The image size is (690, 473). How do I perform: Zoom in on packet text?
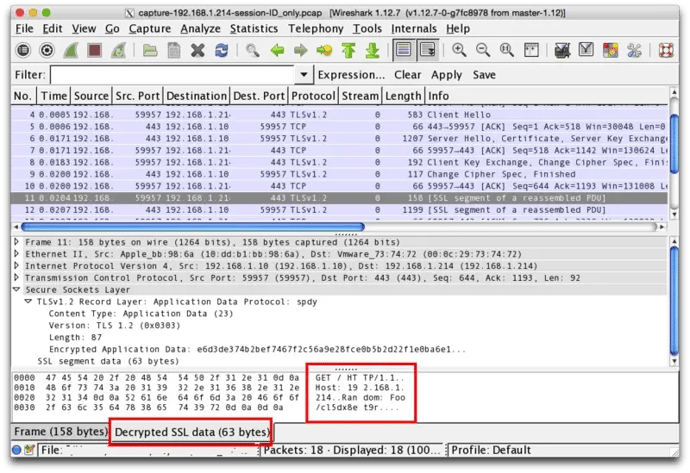click(x=460, y=50)
